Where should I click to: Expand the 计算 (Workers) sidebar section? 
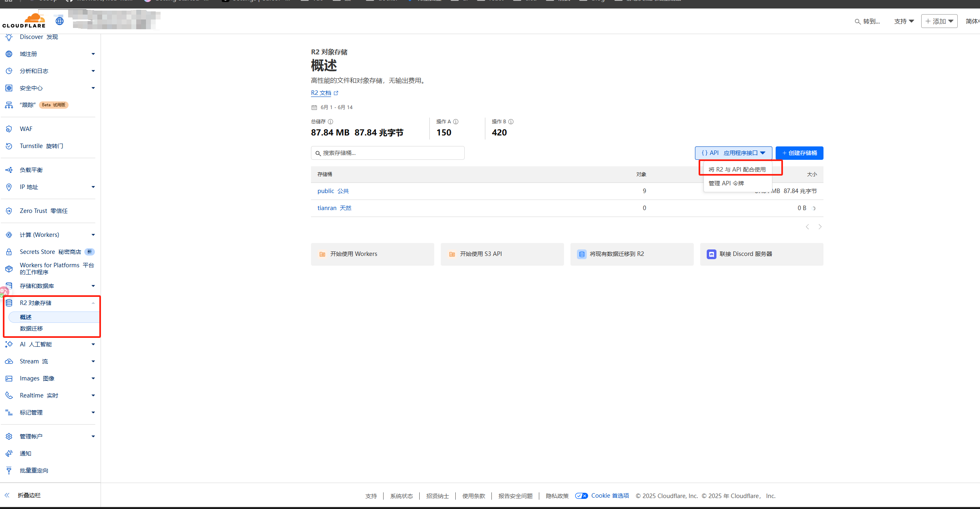(93, 235)
